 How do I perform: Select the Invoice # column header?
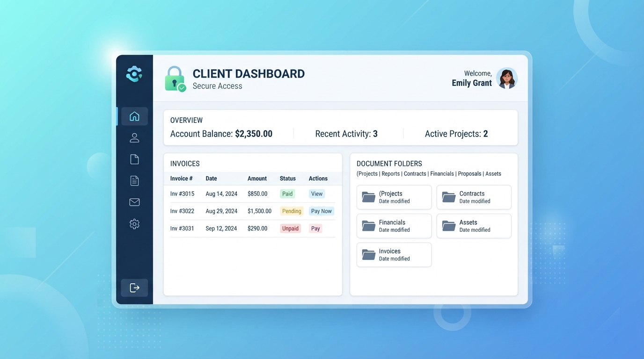182,179
